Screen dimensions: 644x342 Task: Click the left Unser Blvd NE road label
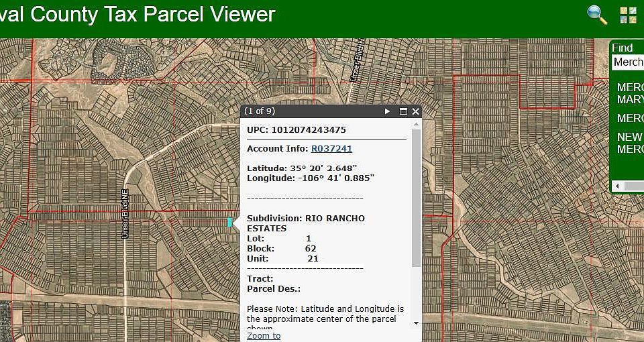coord(125,213)
